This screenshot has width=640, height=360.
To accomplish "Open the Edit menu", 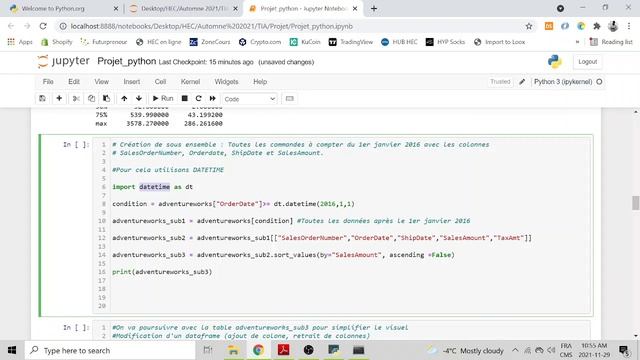I will [x=74, y=82].
